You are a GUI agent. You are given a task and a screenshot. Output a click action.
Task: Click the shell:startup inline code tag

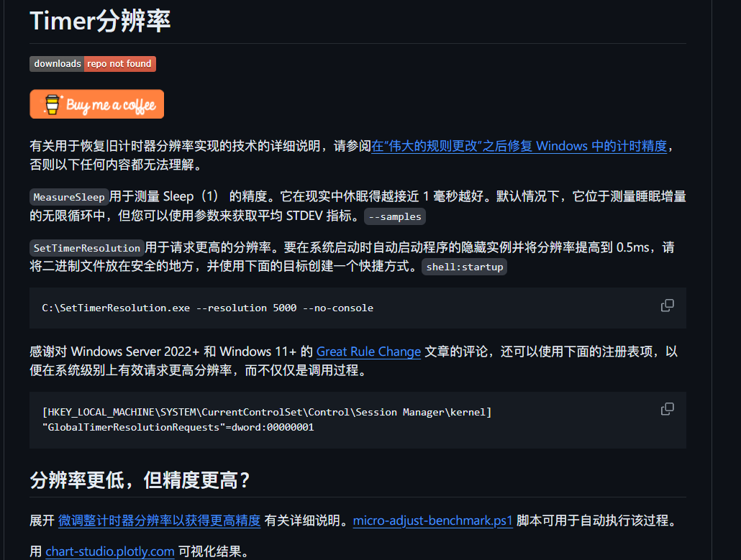(464, 267)
